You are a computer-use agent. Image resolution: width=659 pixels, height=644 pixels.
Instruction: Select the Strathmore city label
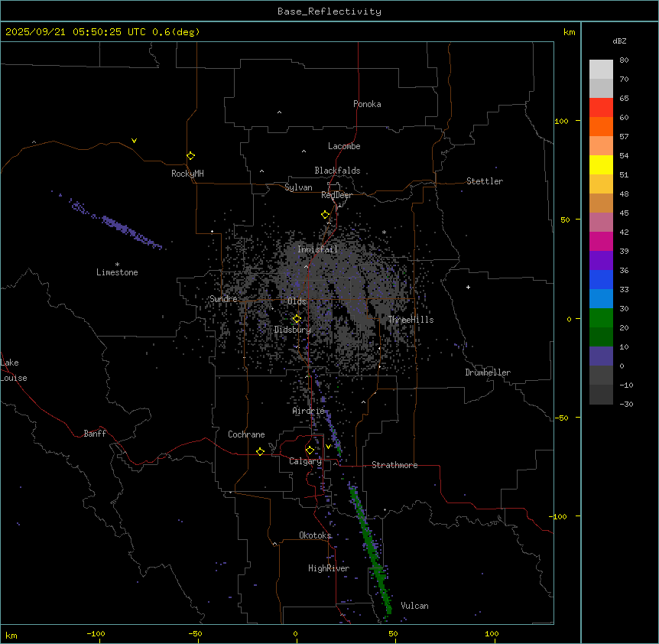(x=394, y=465)
